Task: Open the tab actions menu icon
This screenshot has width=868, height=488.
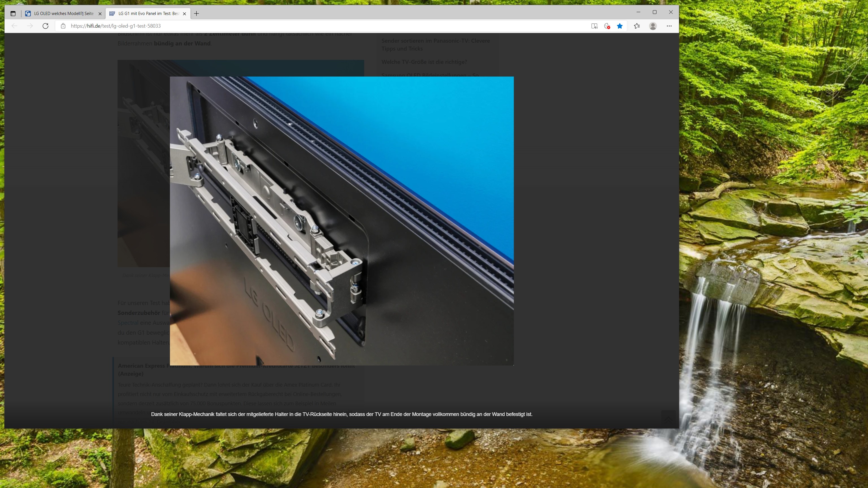Action: [x=13, y=14]
